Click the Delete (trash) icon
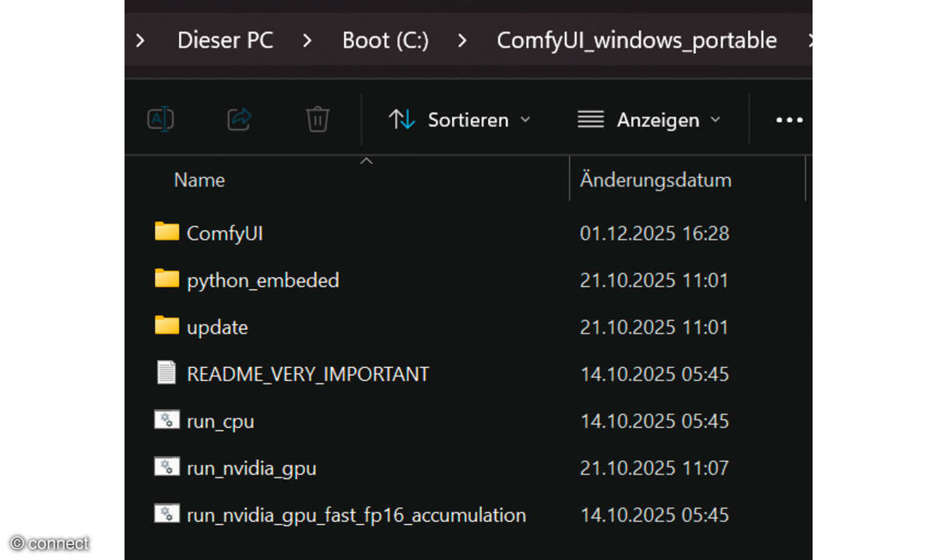Viewport: 934px width, 560px height. (317, 119)
